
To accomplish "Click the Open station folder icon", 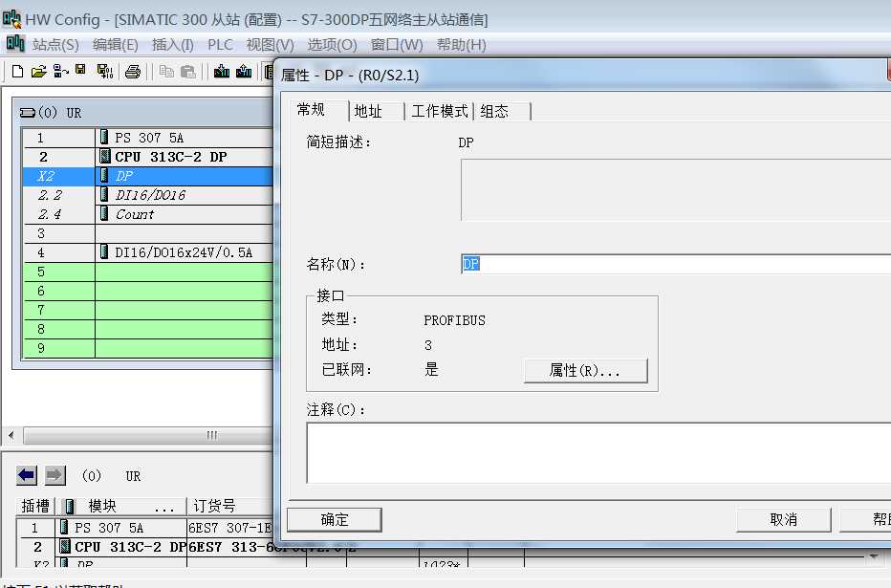I will point(38,72).
